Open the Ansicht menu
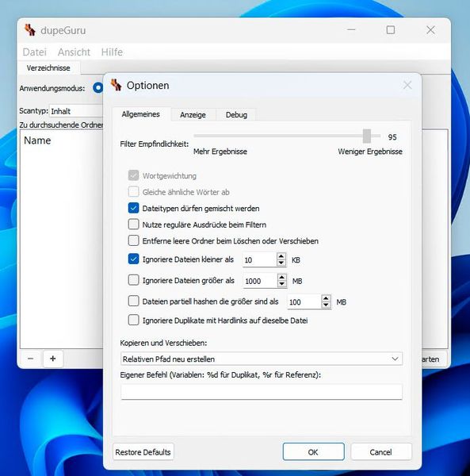Image resolution: width=470 pixels, height=476 pixels. [74, 52]
